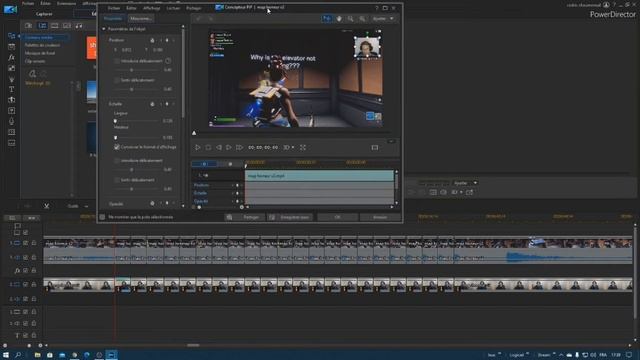
Task: Open the Capturer module tab
Action: click(44, 14)
